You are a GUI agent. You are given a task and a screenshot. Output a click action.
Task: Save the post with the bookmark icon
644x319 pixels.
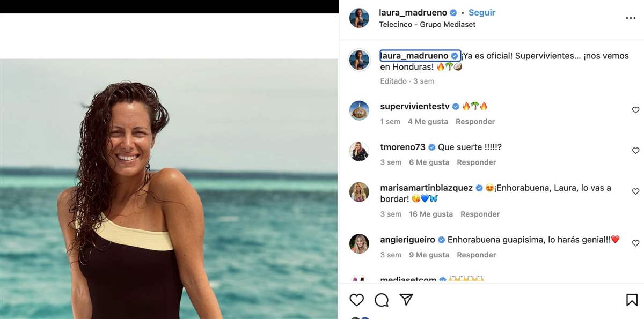[x=632, y=300]
